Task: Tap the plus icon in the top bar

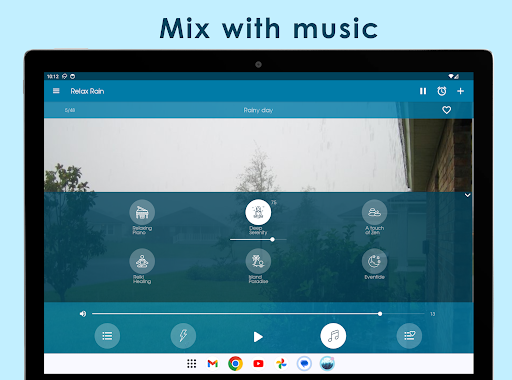Action: point(460,91)
